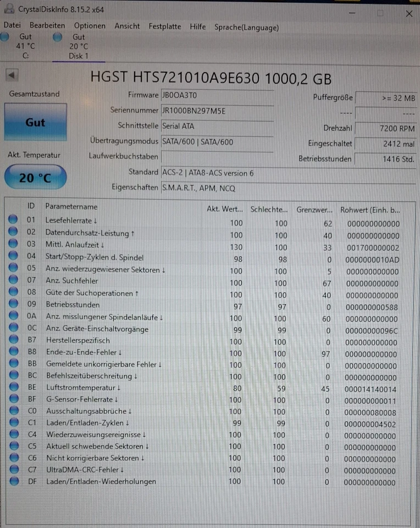Close the CrystalDiskInfo window
This screenshot has height=528, width=420.
(409, 14)
